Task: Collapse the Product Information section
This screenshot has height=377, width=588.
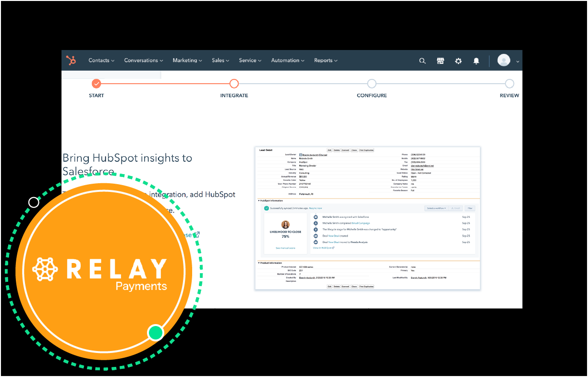Action: 259,263
